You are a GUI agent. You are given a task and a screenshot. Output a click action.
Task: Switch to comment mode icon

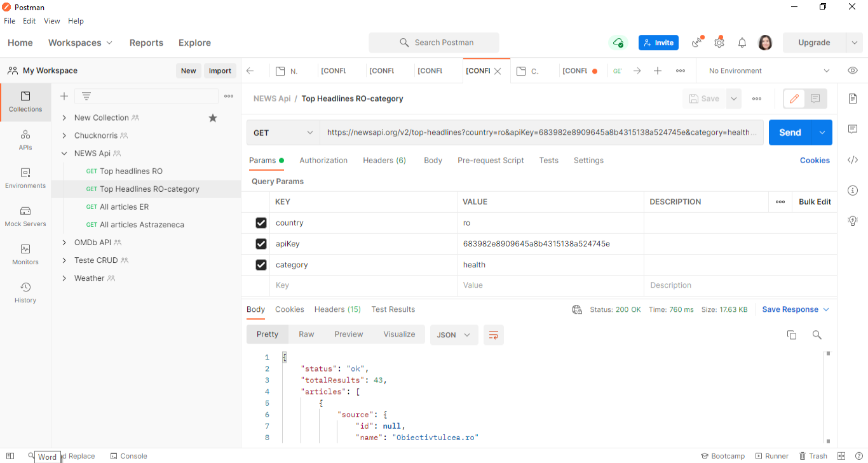(x=815, y=98)
